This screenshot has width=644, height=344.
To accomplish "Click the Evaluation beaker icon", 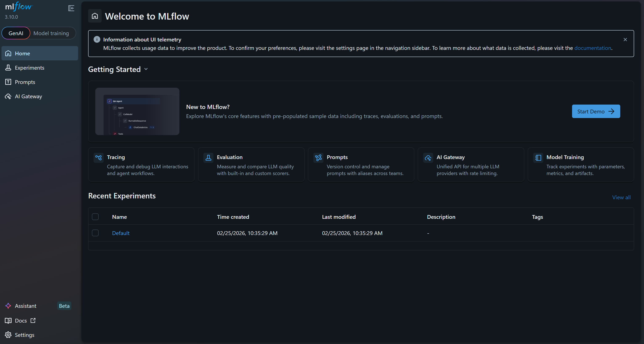I will (x=208, y=158).
